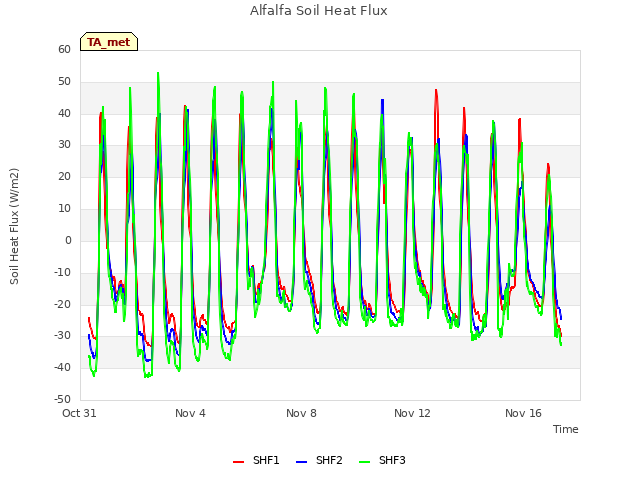640x480 pixels.
Task: Click the -30 y-axis tick label
Action: pyautogui.click(x=62, y=336)
